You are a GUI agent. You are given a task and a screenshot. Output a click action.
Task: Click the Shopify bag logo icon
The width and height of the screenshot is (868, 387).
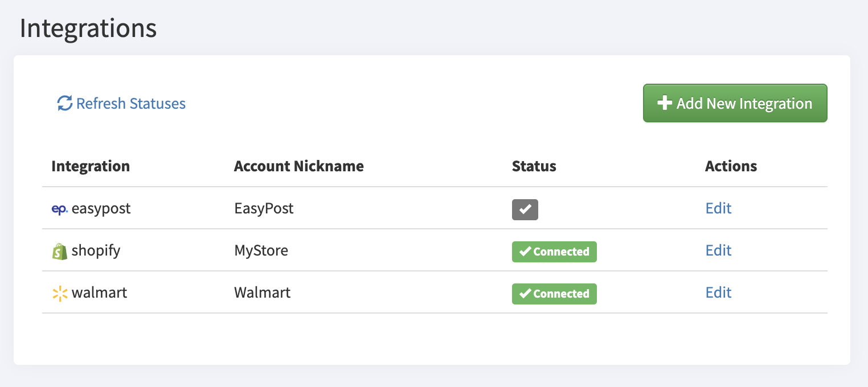[59, 251]
